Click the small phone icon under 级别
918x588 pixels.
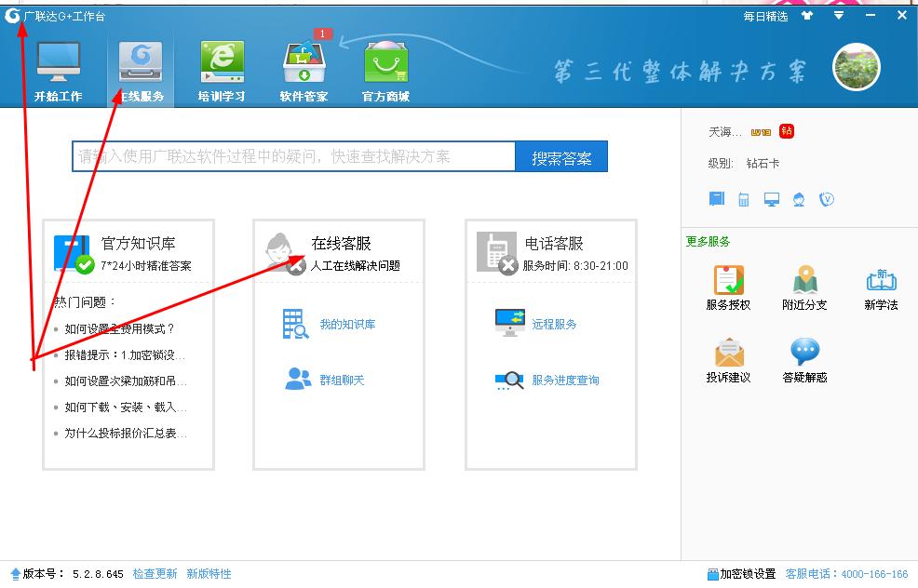744,199
